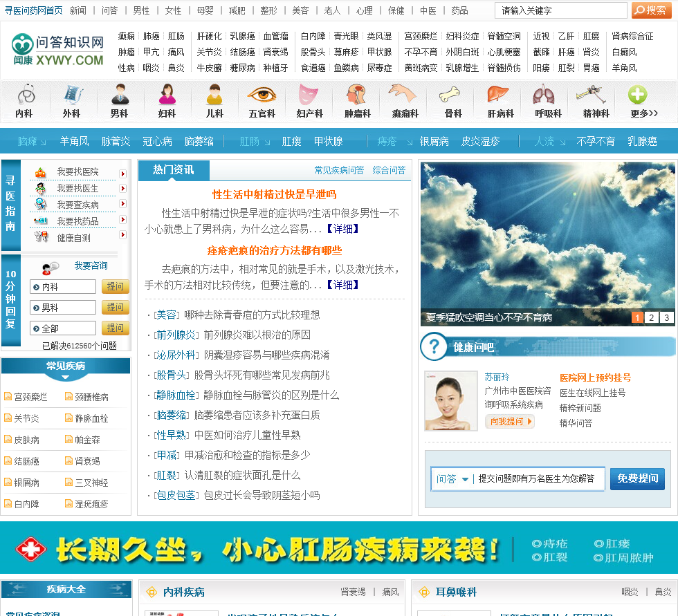Open the 外科 surgery department icon
Image resolution: width=678 pixels, height=616 pixels.
73,95
